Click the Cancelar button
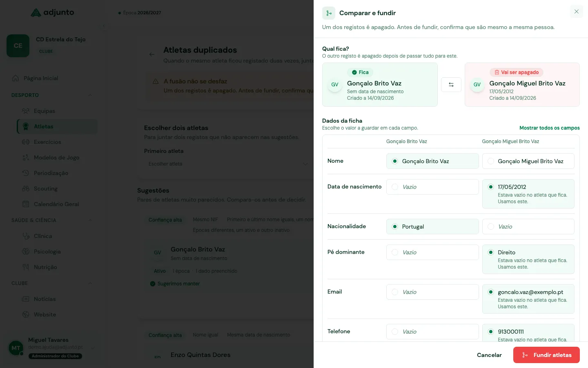Image resolution: width=588 pixels, height=368 pixels. [489, 355]
